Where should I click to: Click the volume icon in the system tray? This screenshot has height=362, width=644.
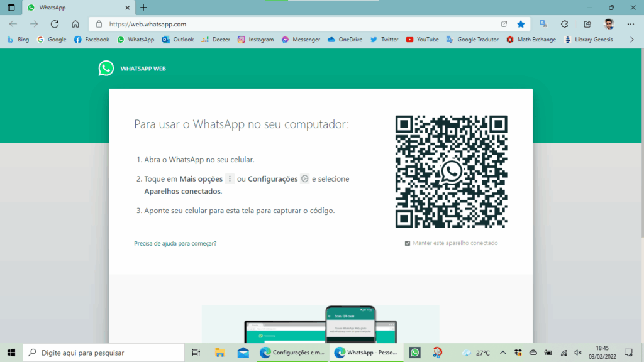[577, 353]
